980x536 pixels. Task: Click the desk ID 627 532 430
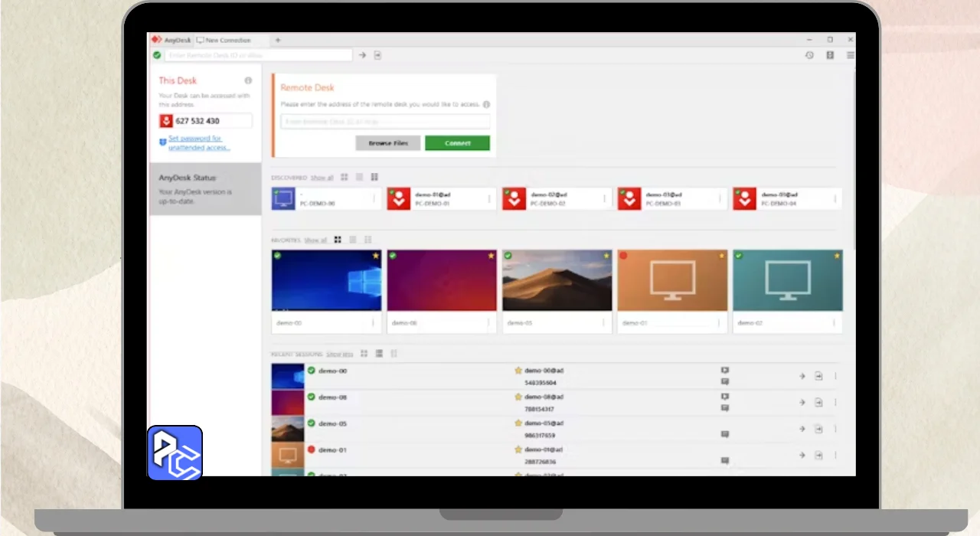pyautogui.click(x=198, y=121)
